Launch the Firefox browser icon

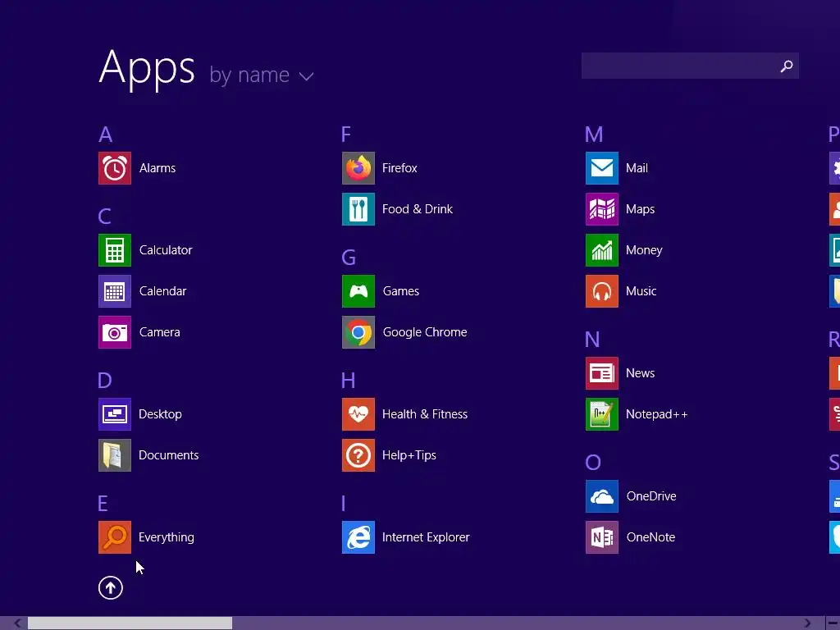point(358,168)
